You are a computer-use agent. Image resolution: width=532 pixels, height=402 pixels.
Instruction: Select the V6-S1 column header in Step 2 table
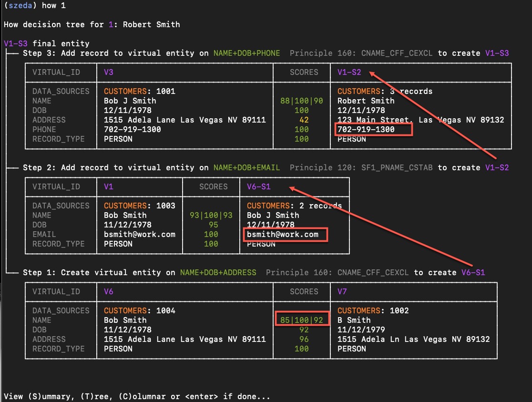coord(258,186)
